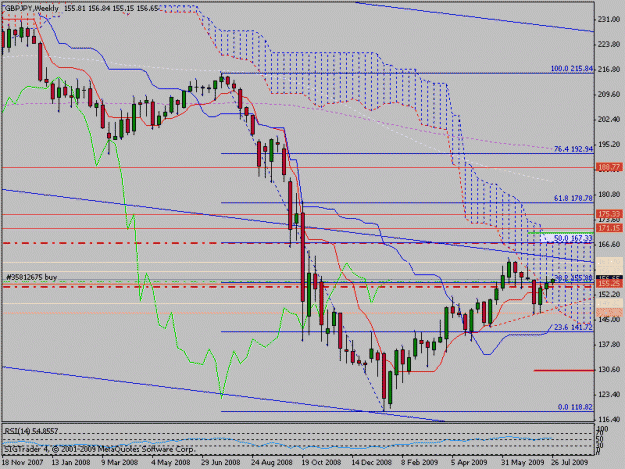Click the 195.20 price axis value
The height and width of the screenshot is (469, 625).
[x=609, y=144]
